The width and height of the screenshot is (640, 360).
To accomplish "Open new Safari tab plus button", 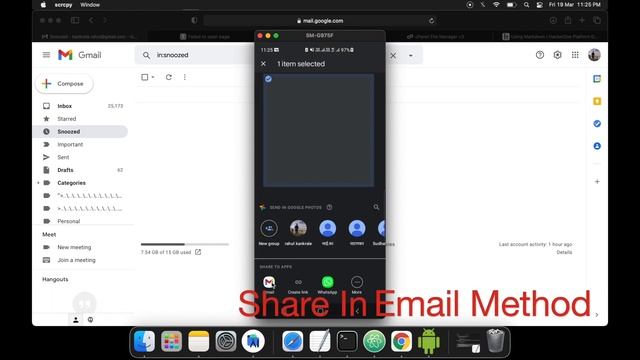I will pos(582,20).
